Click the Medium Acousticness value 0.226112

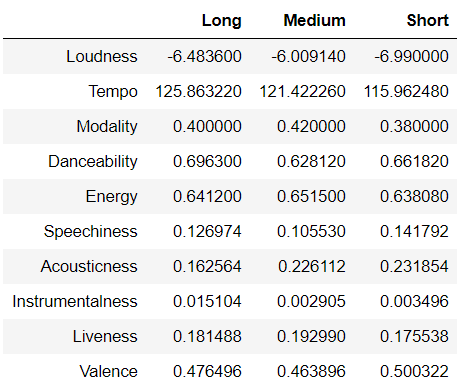(x=312, y=267)
